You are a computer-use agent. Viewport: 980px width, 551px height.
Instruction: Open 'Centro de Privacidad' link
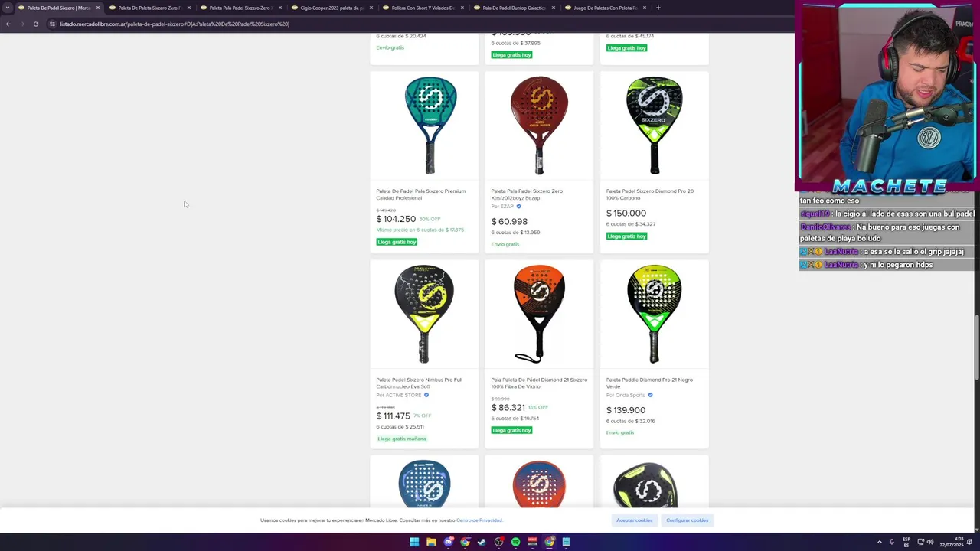[479, 520]
